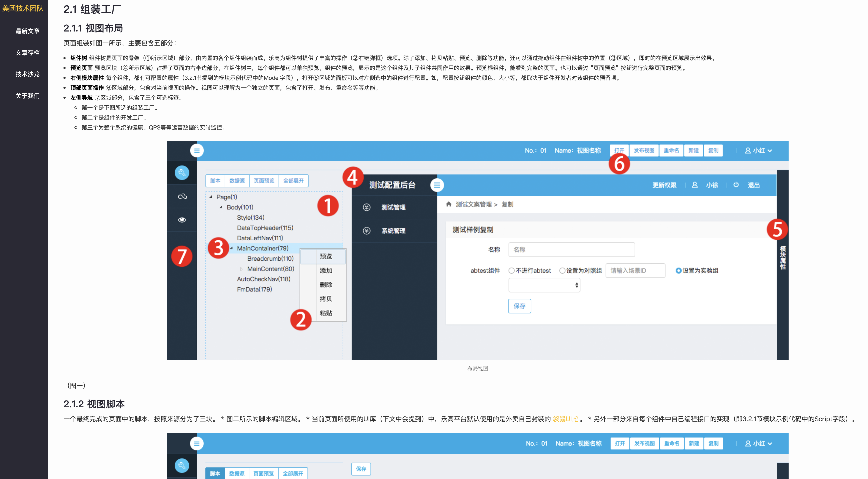Click the hamburger menu icon in the second figure

tap(197, 444)
